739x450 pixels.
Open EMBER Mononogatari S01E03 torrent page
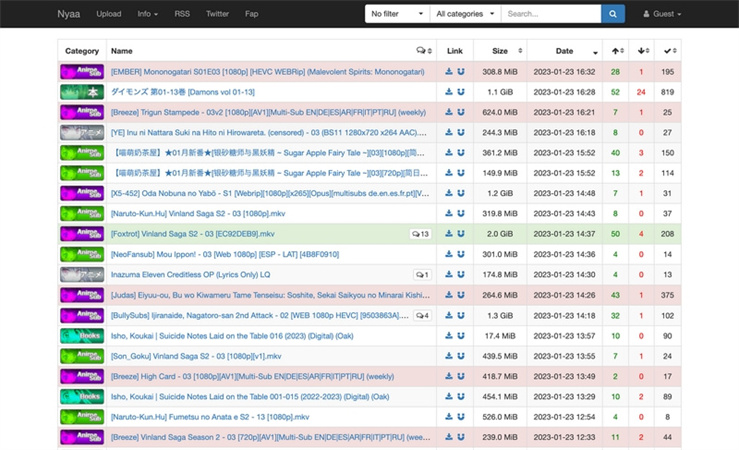pyautogui.click(x=267, y=72)
